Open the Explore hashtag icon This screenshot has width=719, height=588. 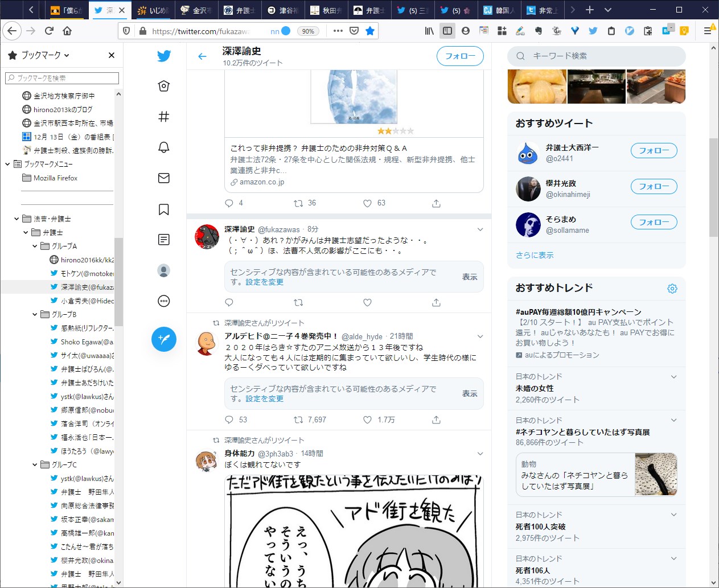coord(164,117)
